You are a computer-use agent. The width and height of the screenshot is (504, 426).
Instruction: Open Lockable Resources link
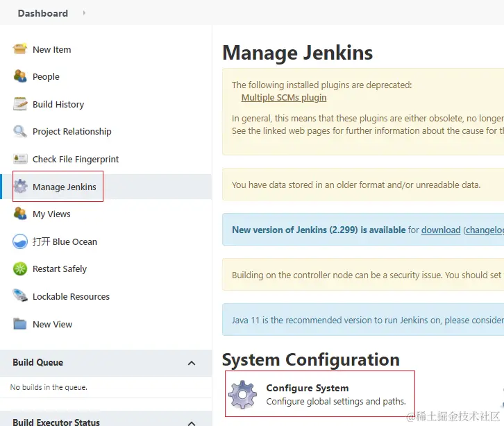pos(71,296)
